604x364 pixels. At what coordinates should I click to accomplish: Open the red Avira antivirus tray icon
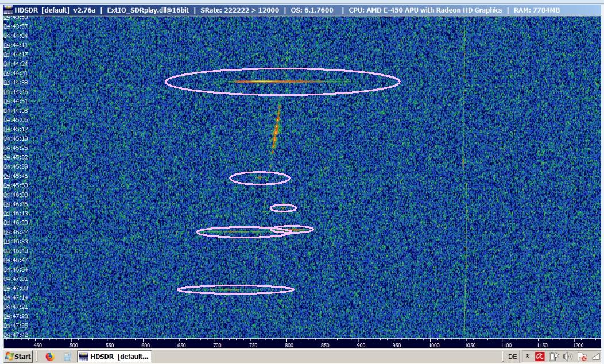540,357
